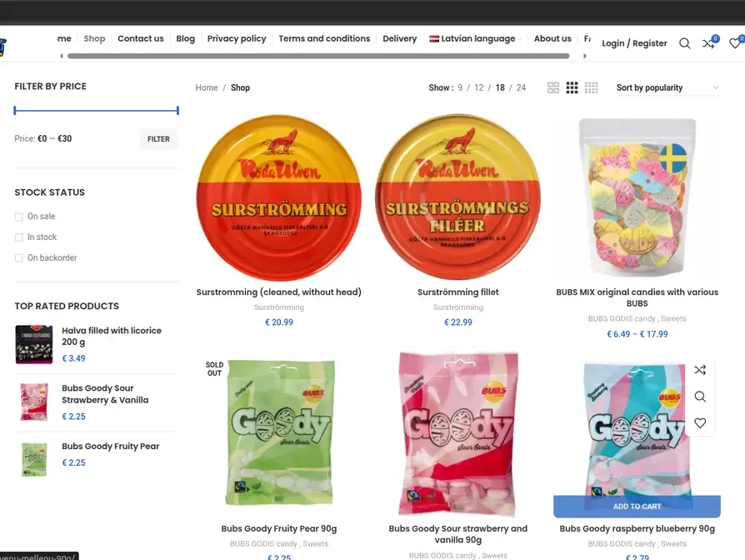Click the € 20.99 price text
This screenshot has height=560, width=745.
[x=279, y=322]
